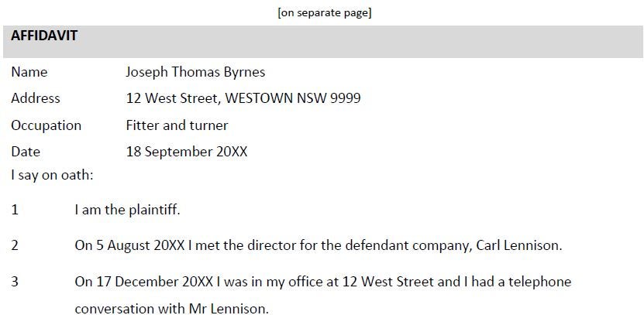Screen dimensions: 644x315
Task: Click the Occupation label
Action: click(46, 125)
